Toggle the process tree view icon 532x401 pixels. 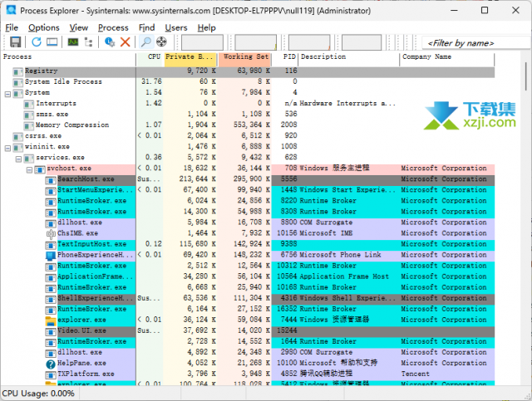point(89,42)
